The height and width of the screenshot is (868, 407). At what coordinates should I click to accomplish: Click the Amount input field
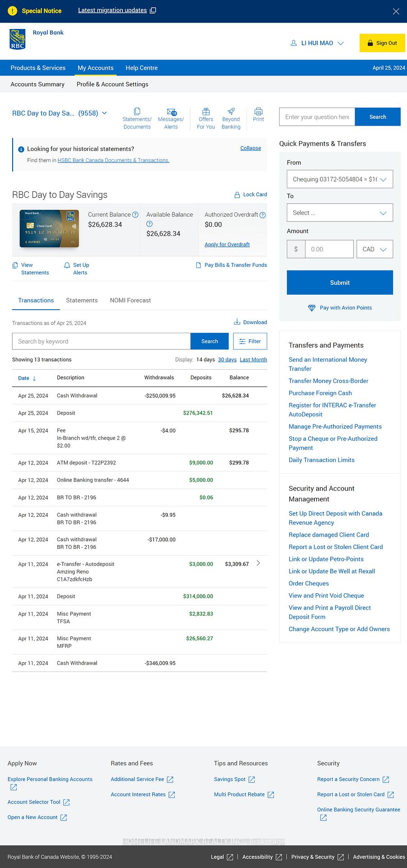[329, 249]
